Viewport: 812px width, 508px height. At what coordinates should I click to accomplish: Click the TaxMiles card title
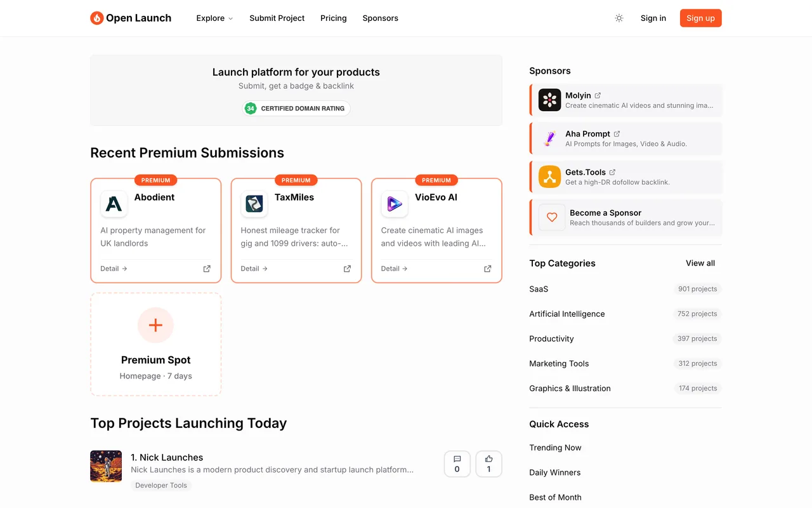294,197
